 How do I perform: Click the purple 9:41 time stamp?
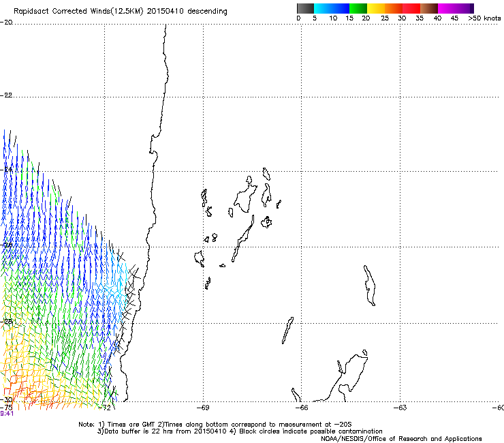click(7, 414)
